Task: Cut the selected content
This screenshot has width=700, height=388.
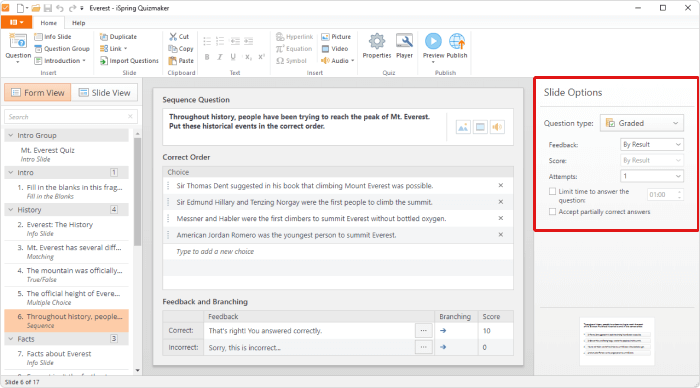Action: 179,37
